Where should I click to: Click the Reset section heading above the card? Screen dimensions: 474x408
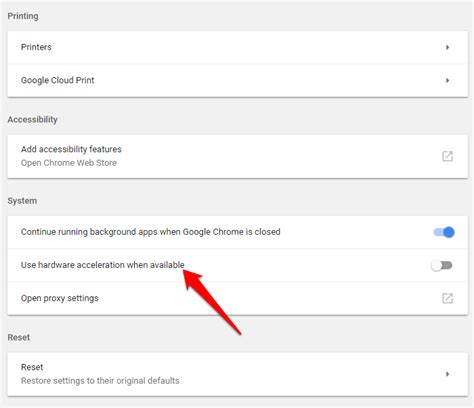[x=19, y=337]
